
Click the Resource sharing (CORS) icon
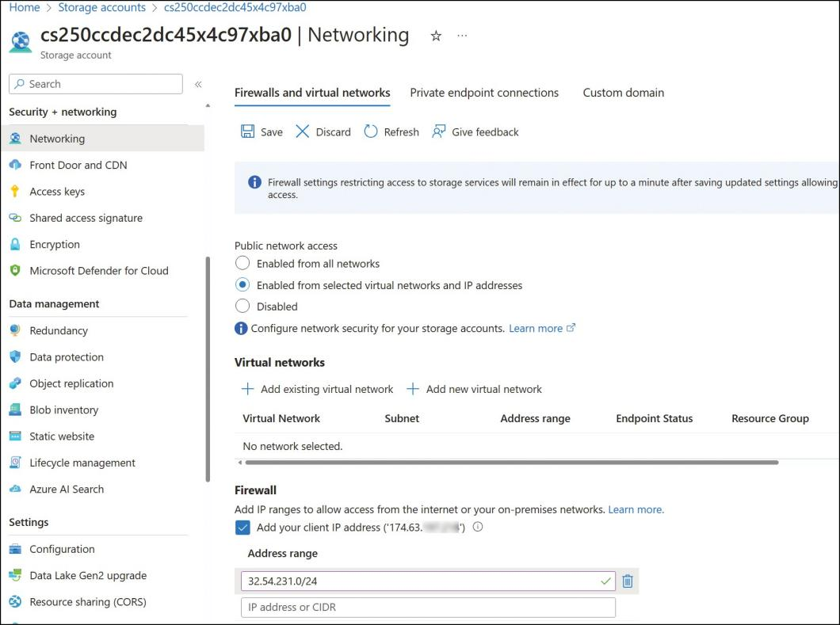click(16, 601)
